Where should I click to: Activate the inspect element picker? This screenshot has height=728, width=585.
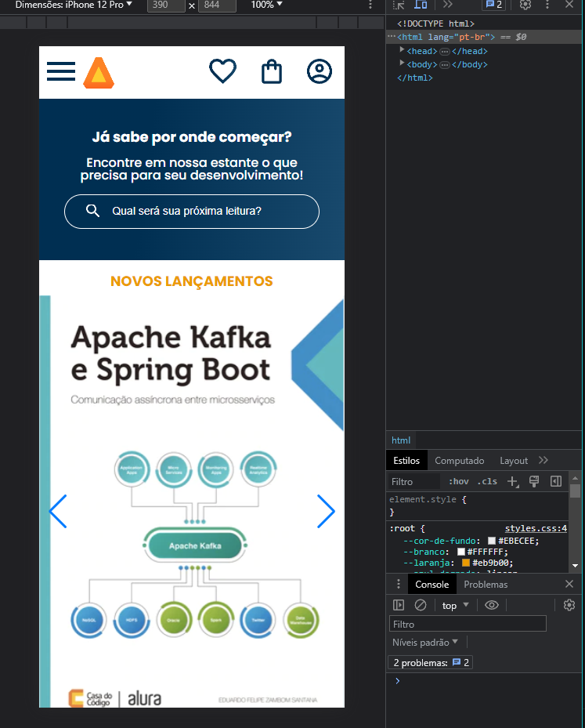399,5
